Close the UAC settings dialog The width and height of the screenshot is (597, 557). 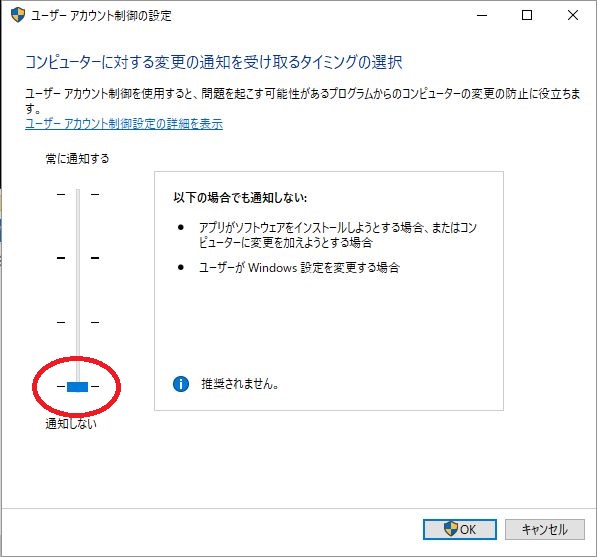click(x=573, y=15)
